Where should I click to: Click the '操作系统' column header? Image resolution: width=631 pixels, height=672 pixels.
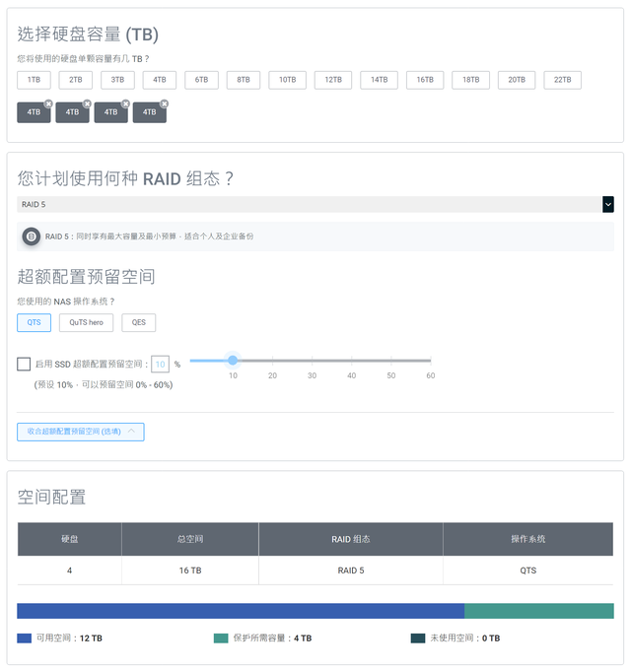click(x=528, y=539)
